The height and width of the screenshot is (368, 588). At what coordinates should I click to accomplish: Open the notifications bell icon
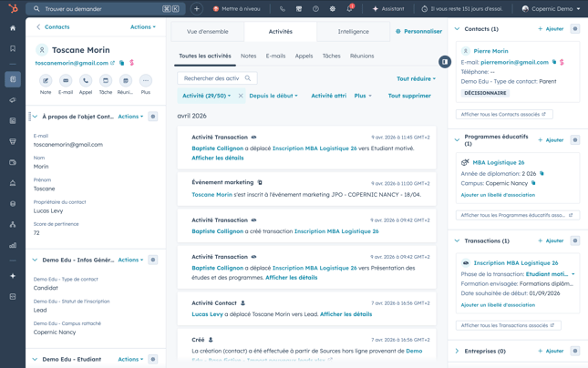(x=349, y=8)
